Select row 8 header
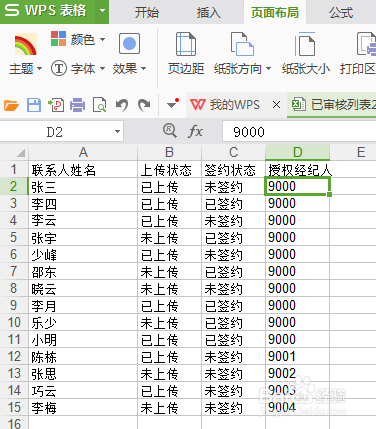Viewport: 376px width, 429px height. [14, 288]
